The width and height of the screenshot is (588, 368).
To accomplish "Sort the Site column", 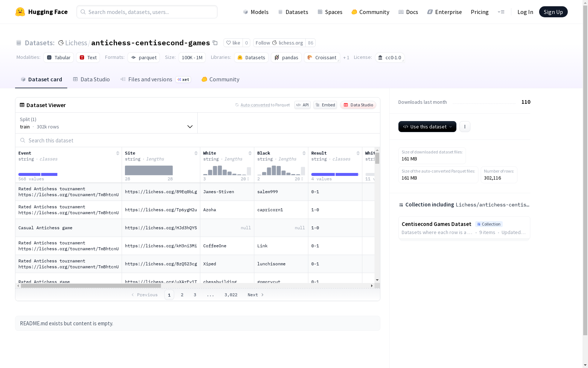I will tap(196, 153).
